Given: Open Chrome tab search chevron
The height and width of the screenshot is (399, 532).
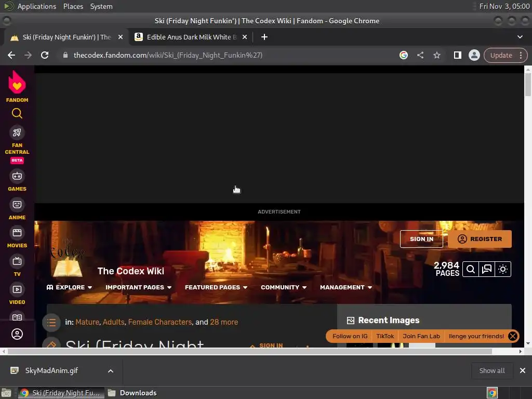Looking at the screenshot, I should pyautogui.click(x=520, y=37).
